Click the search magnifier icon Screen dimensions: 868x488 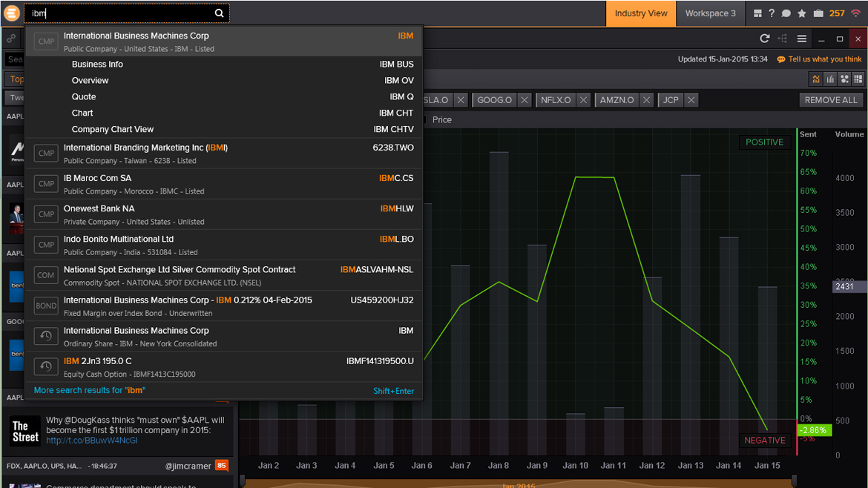(219, 13)
